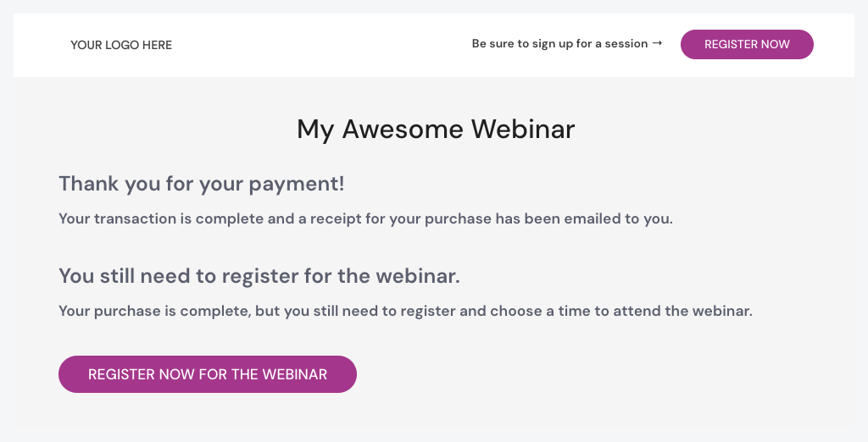Click 'WEBINAR' on the large purple button
Screen dimensions: 868x442
click(x=295, y=374)
